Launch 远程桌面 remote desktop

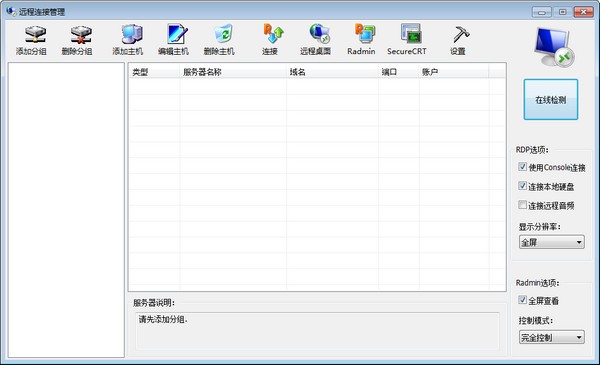click(315, 40)
